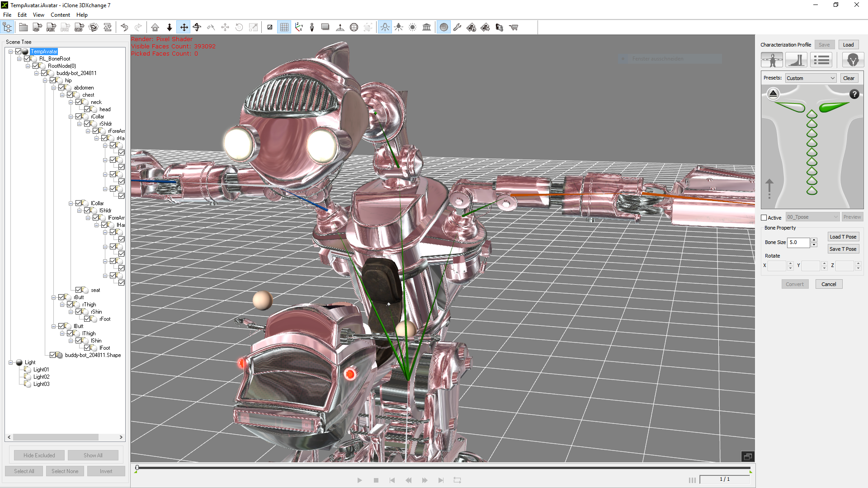Click the frame counter field 1 / 1

coord(725,479)
